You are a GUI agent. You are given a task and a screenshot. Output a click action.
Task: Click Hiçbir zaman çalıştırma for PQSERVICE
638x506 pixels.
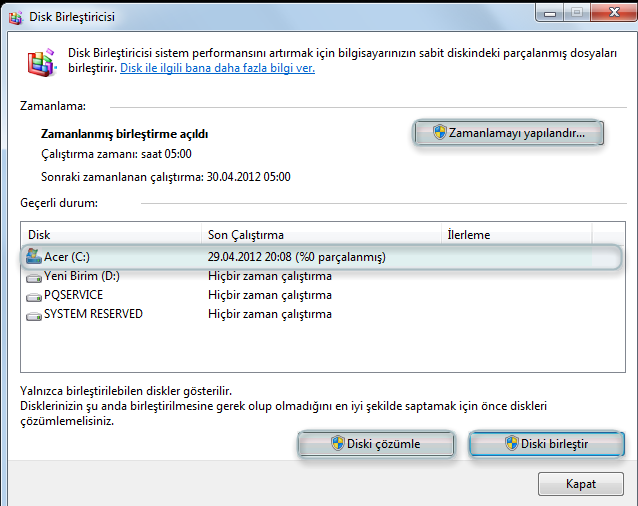(x=270, y=295)
